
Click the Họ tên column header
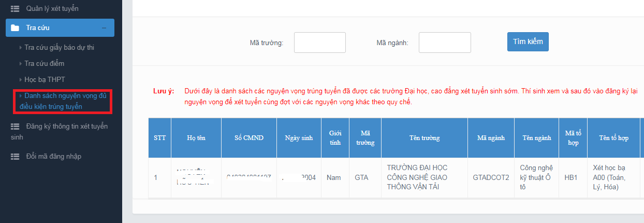tap(196, 138)
